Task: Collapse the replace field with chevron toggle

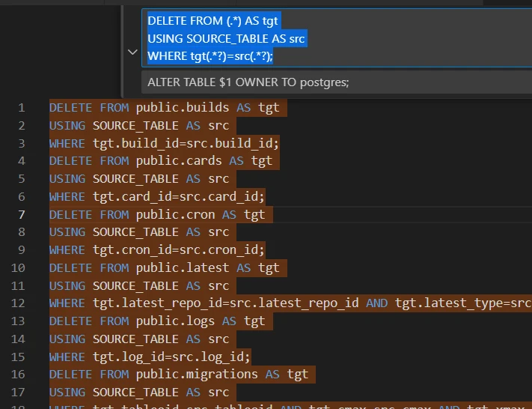Action: pos(132,52)
